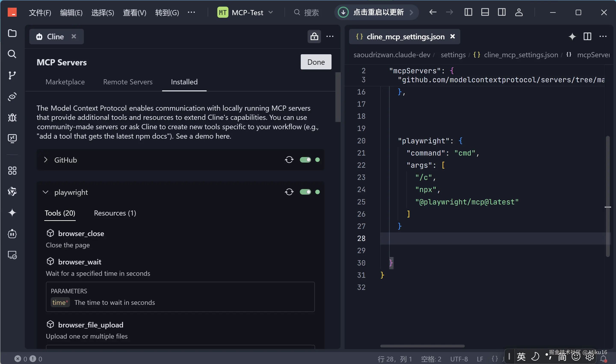This screenshot has height=364, width=616.
Task: Open the Resources (1) tab
Action: click(115, 213)
